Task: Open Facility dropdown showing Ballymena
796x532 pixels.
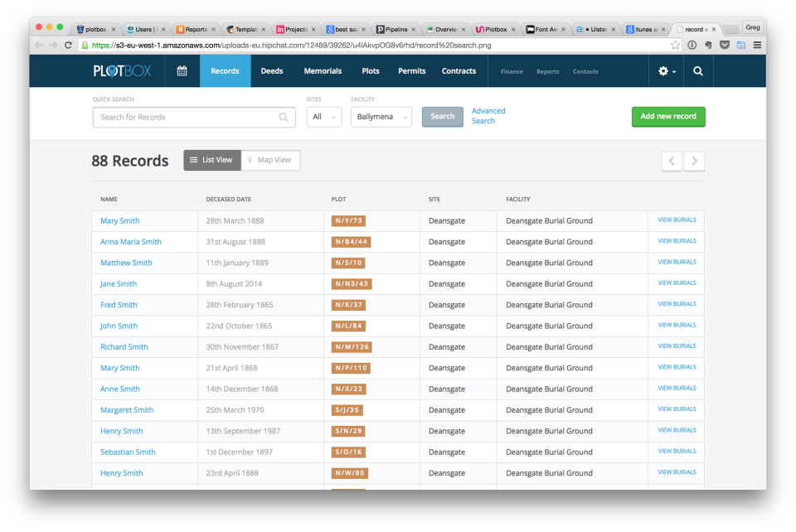Action: (381, 117)
